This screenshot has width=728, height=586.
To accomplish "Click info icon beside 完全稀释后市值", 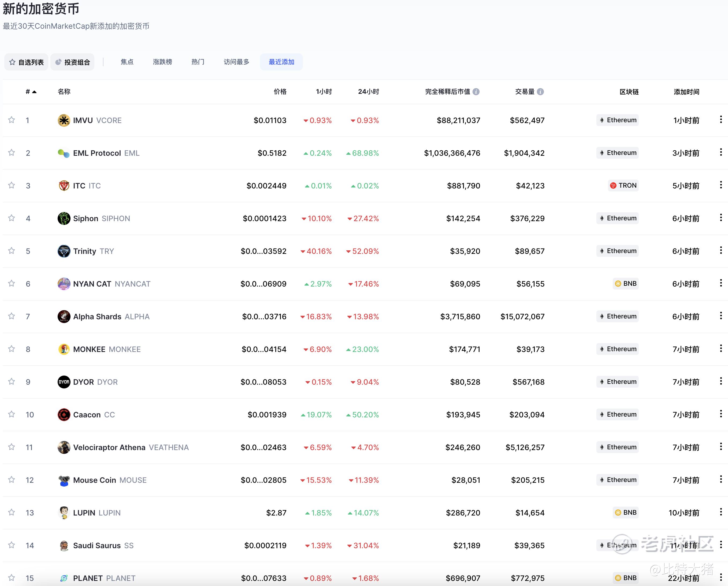I will click(x=476, y=92).
